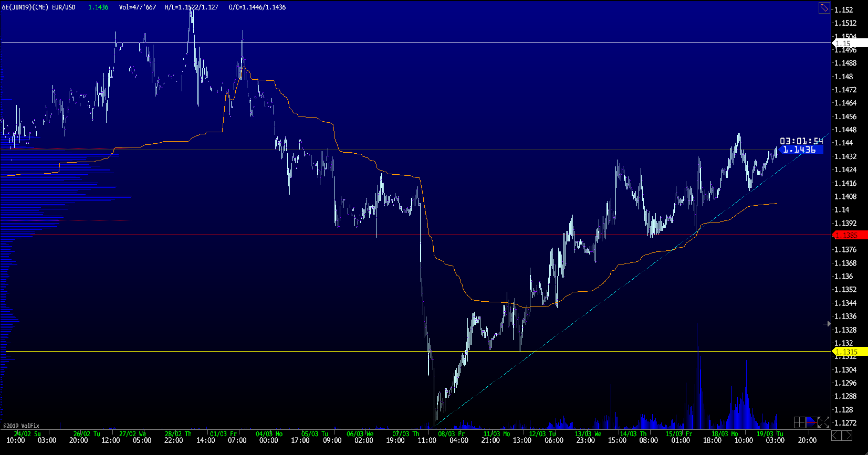Select the yellow 1.1315 price level tag
Viewport: 868px width, 455px height.
point(850,352)
